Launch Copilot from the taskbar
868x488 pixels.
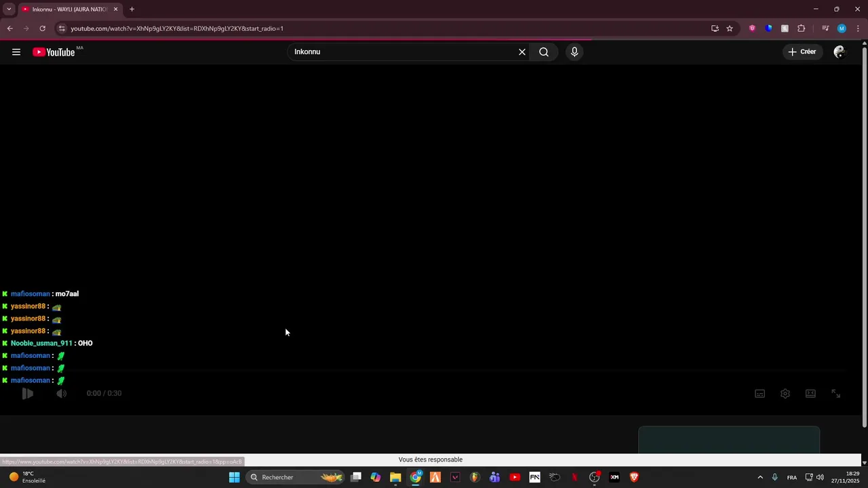(376, 477)
